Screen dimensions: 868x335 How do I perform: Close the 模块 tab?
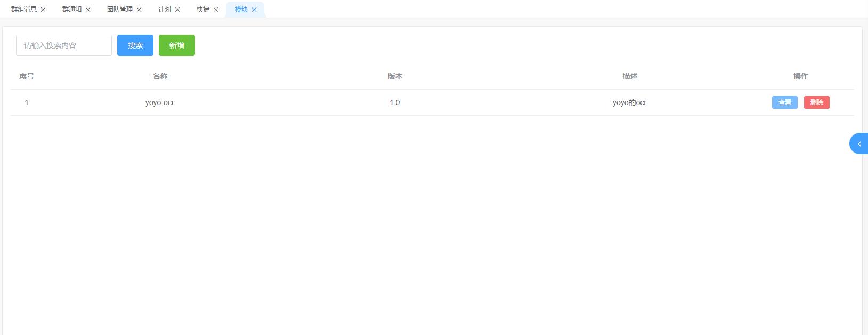[254, 10]
